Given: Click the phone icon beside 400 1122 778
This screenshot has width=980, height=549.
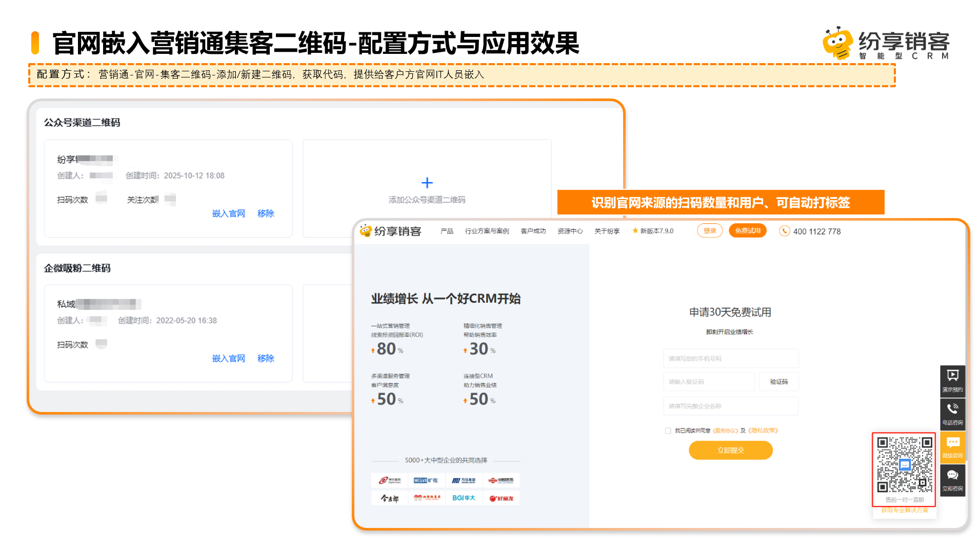Looking at the screenshot, I should 784,231.
